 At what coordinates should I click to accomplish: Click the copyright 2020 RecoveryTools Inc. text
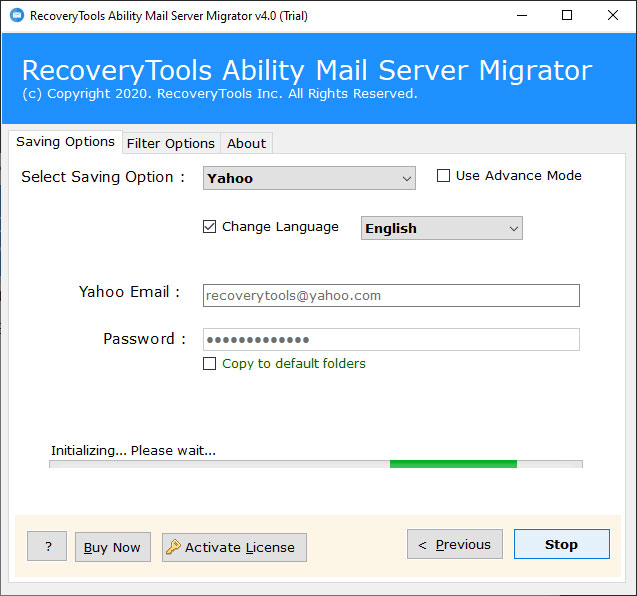tap(220, 94)
